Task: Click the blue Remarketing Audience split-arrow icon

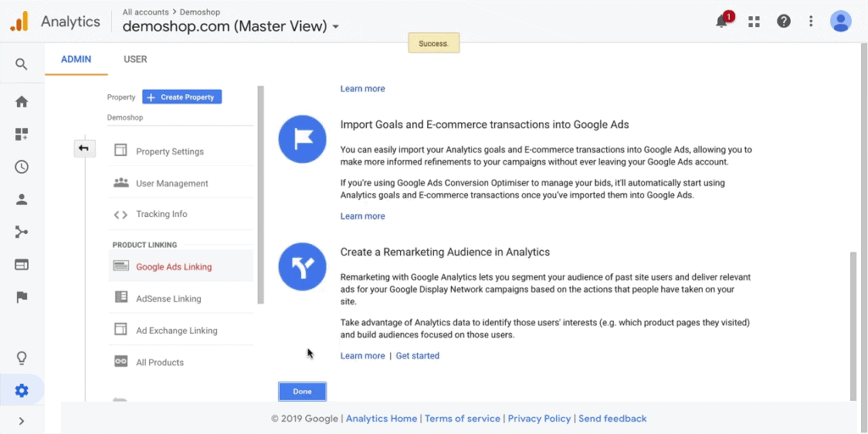Action: 303,267
